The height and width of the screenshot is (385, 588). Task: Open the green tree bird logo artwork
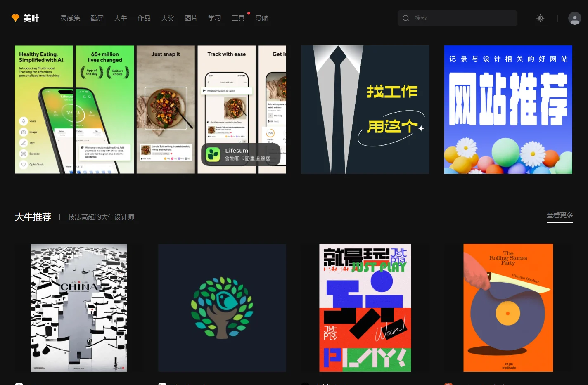(x=222, y=308)
